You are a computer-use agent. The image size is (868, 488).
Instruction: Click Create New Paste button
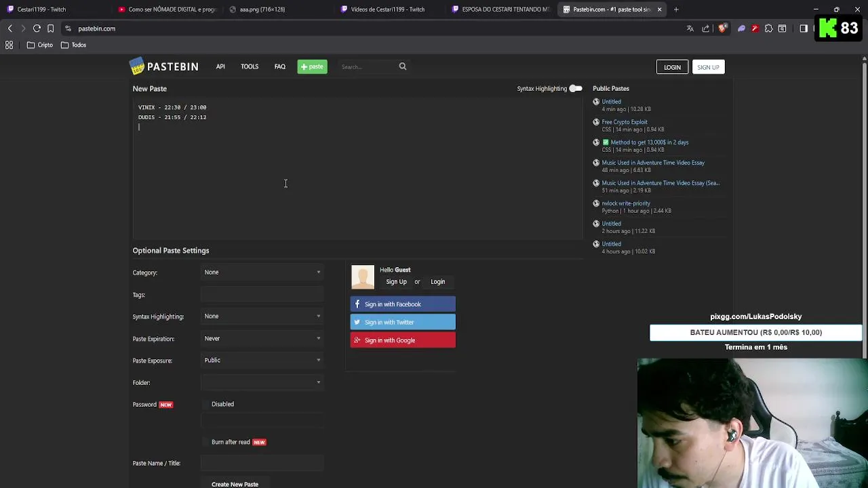(235, 483)
